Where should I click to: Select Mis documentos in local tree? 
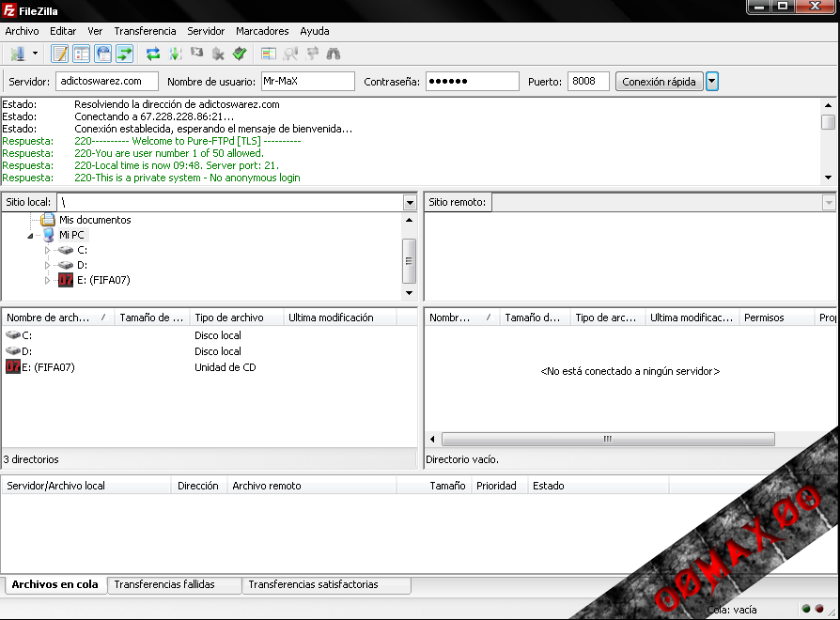95,220
